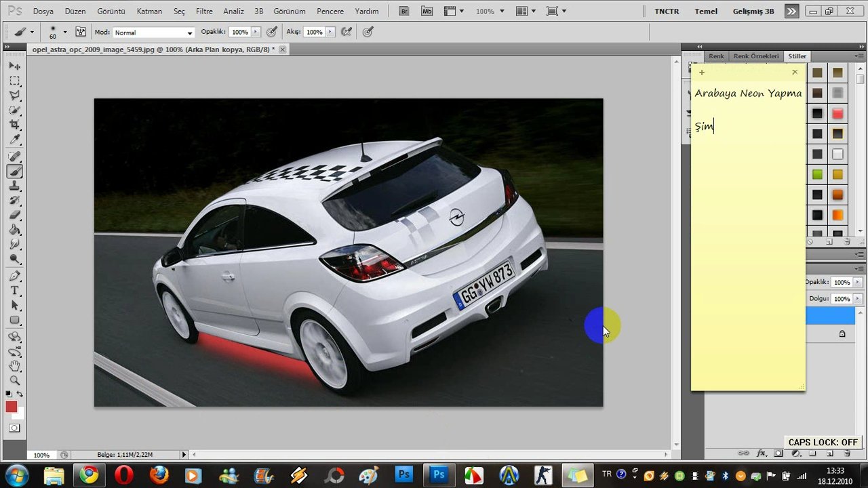868x488 pixels.
Task: Open the Filtre menu
Action: [204, 12]
